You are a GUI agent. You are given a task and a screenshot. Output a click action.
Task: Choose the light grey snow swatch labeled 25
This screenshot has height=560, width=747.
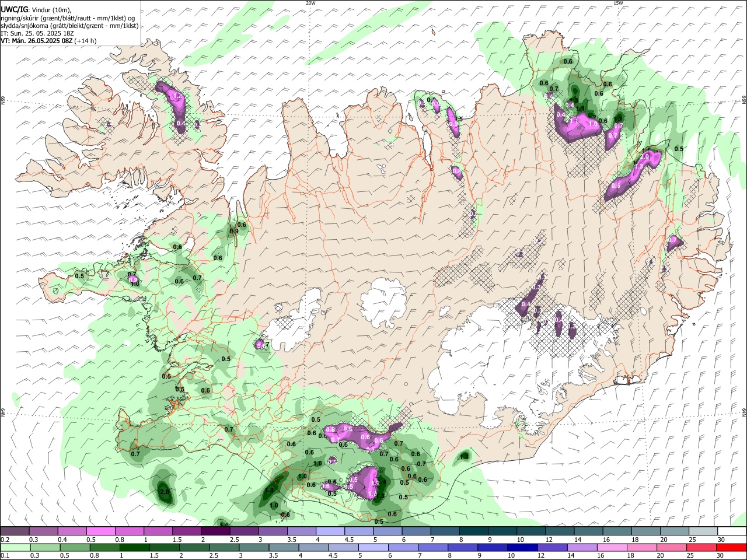click(703, 531)
